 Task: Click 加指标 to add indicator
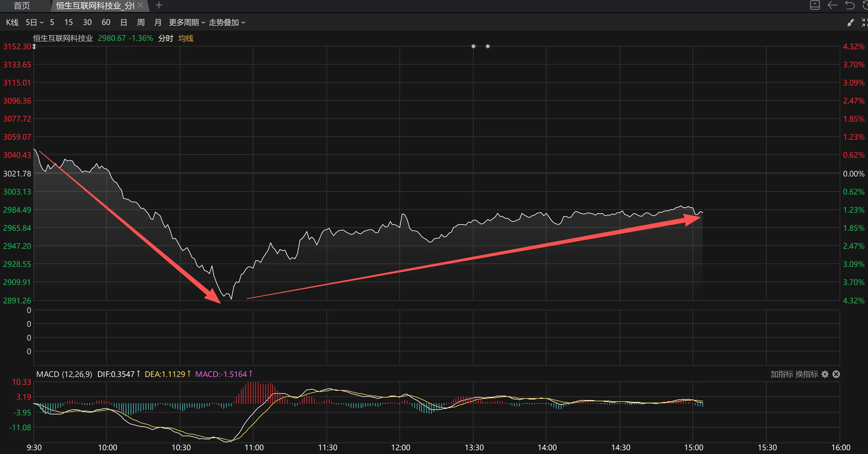point(781,374)
